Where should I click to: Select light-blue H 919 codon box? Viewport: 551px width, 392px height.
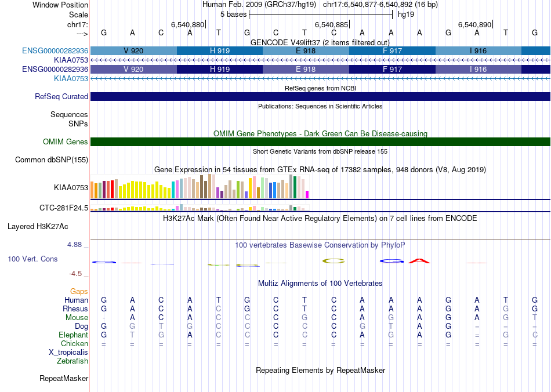220,50
